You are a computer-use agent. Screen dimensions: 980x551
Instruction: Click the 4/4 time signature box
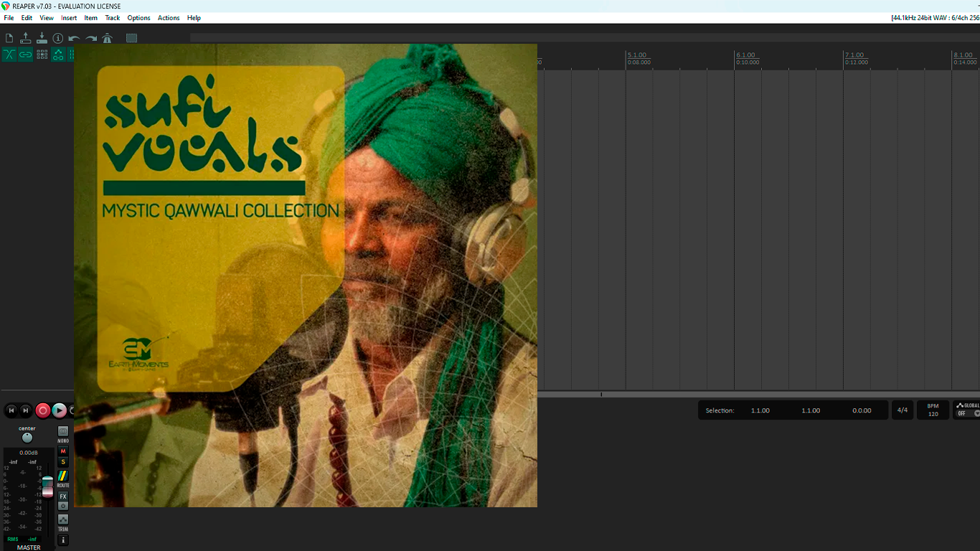[x=903, y=410]
